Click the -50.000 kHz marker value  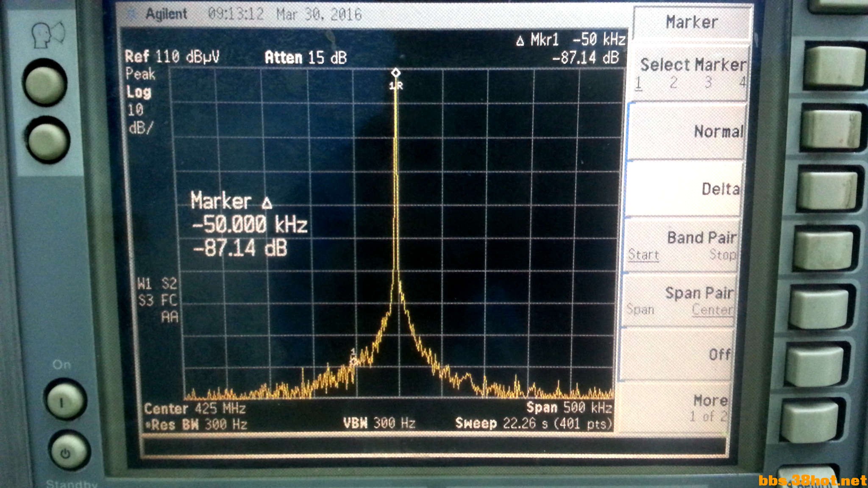250,224
